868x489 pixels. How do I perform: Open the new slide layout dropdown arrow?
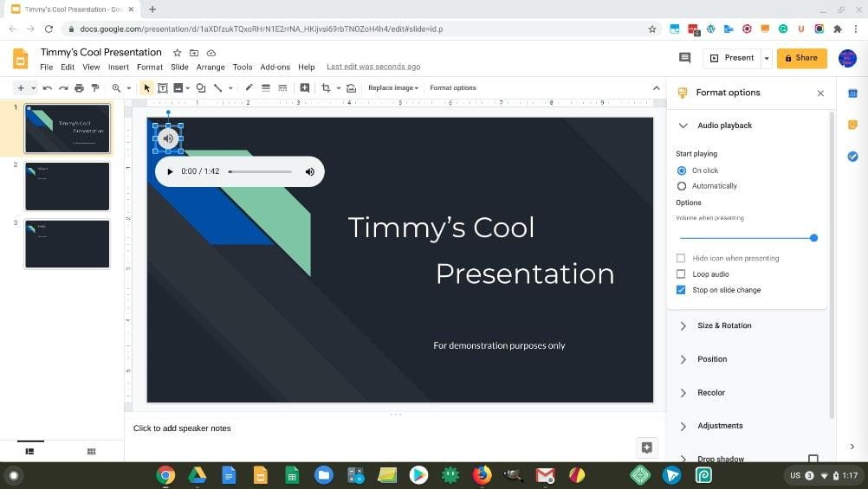point(33,88)
